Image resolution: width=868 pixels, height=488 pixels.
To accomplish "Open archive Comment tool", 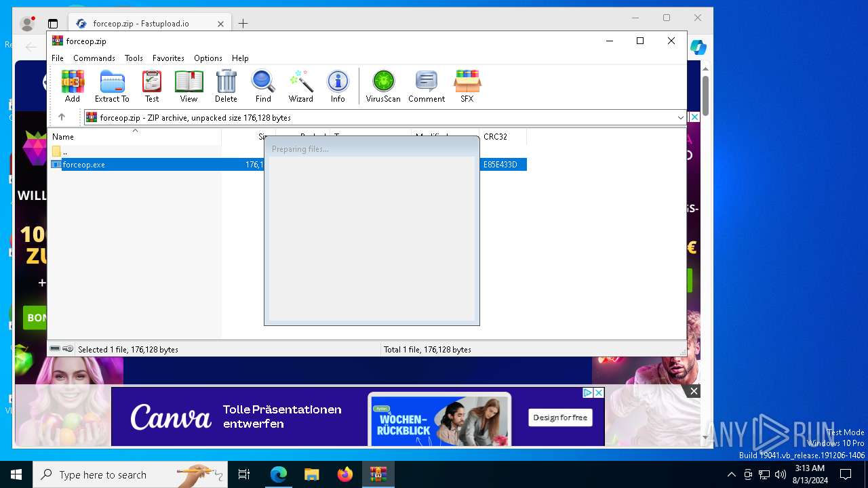I will point(427,86).
